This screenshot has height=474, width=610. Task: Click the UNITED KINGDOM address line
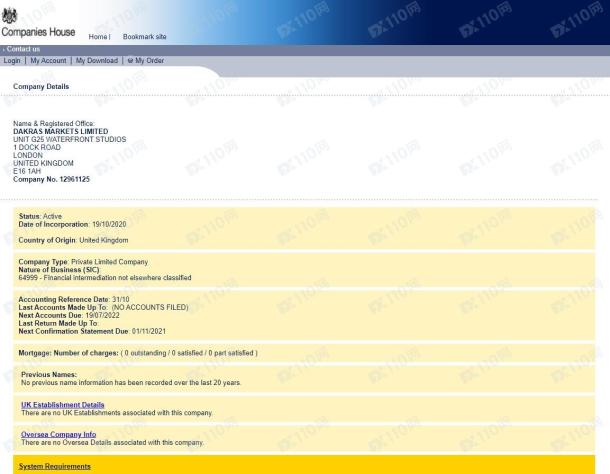point(43,163)
